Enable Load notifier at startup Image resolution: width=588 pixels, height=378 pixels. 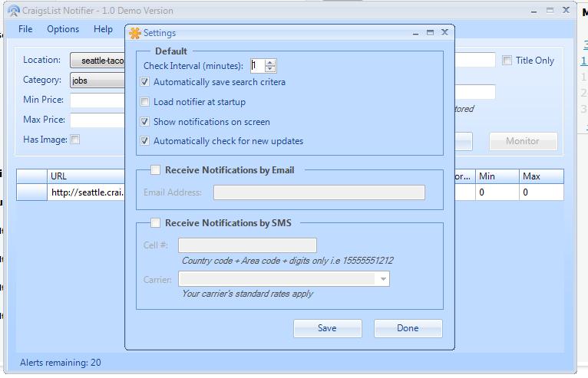pos(145,101)
